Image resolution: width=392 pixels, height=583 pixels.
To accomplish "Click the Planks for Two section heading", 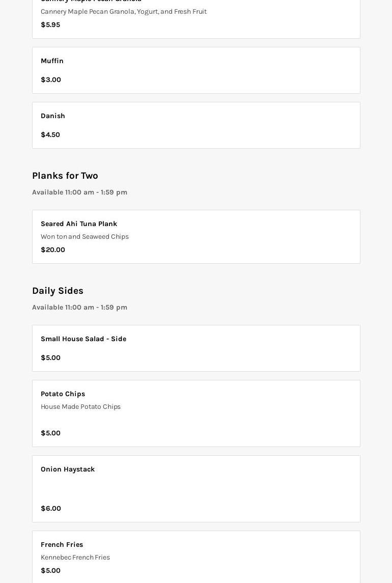I will (x=65, y=176).
